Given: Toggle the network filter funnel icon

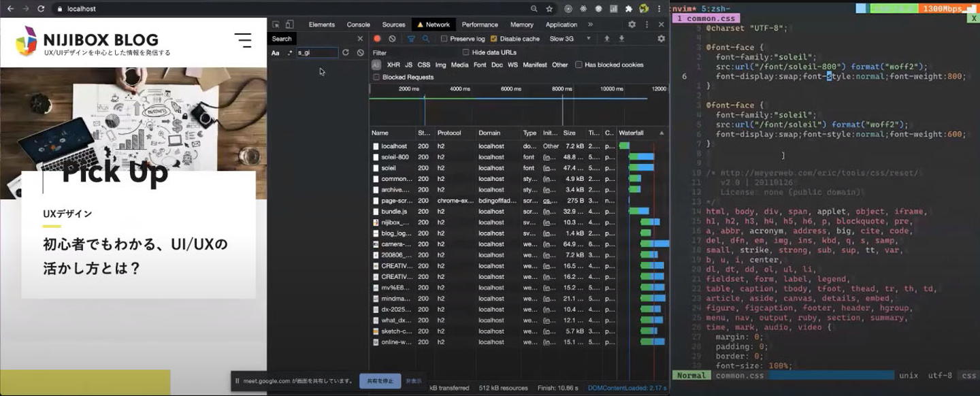Looking at the screenshot, I should [x=411, y=39].
